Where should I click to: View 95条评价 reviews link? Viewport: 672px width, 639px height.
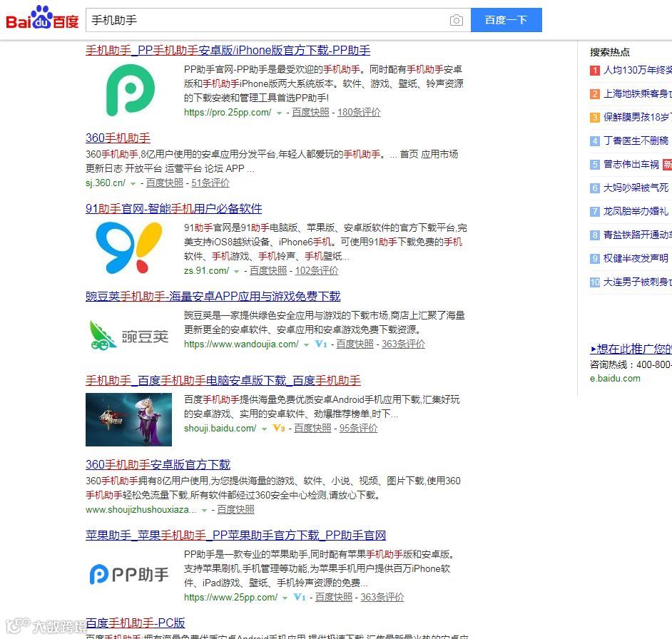pos(358,428)
